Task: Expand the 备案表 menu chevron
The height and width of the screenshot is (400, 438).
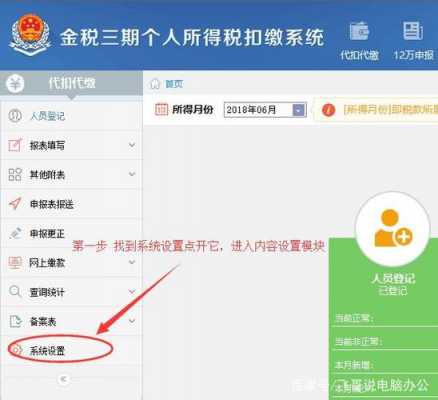Action: pos(132,321)
